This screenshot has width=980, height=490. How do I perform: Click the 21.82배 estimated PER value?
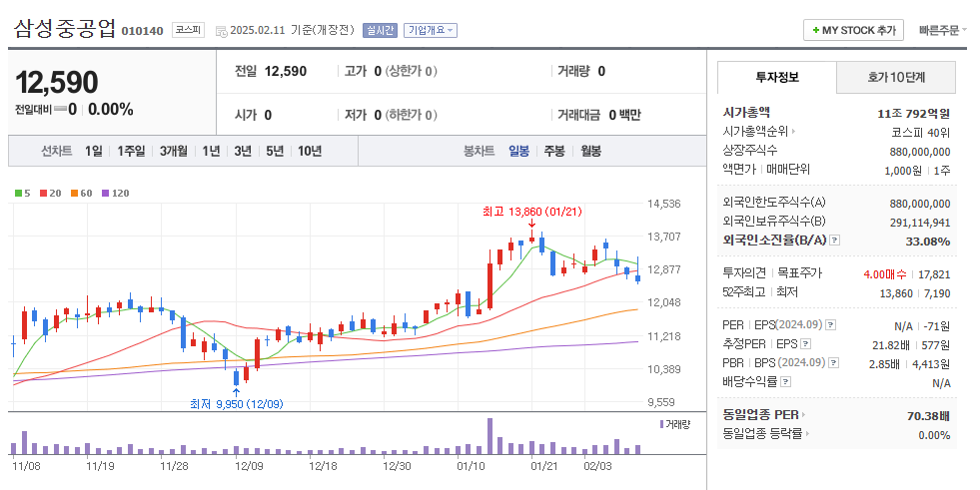891,345
